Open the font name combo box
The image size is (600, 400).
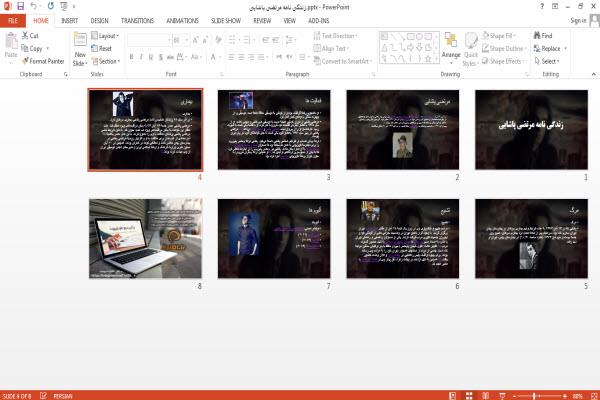point(149,40)
